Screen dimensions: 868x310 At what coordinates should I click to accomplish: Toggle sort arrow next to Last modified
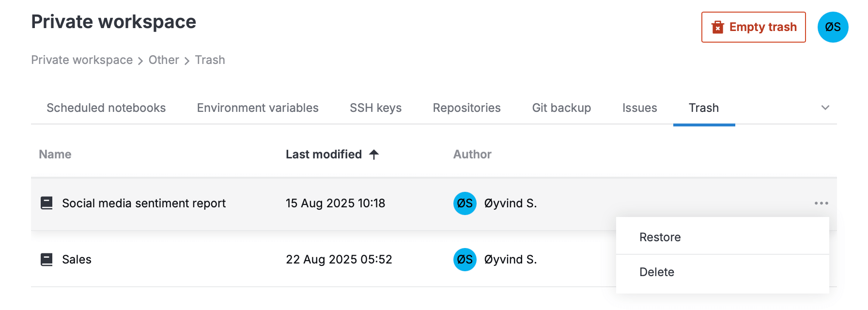pos(374,155)
